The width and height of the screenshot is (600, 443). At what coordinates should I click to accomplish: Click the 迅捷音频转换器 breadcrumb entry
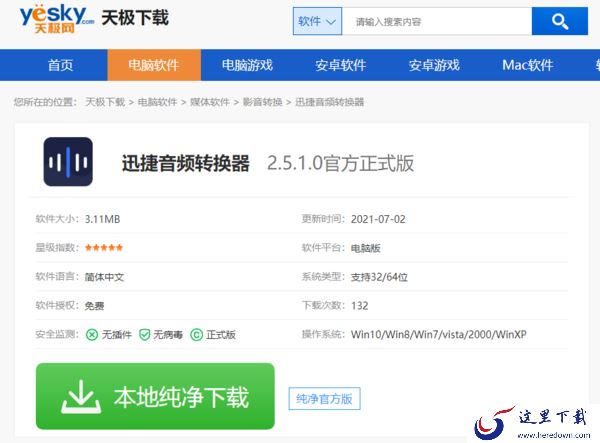pyautogui.click(x=329, y=102)
